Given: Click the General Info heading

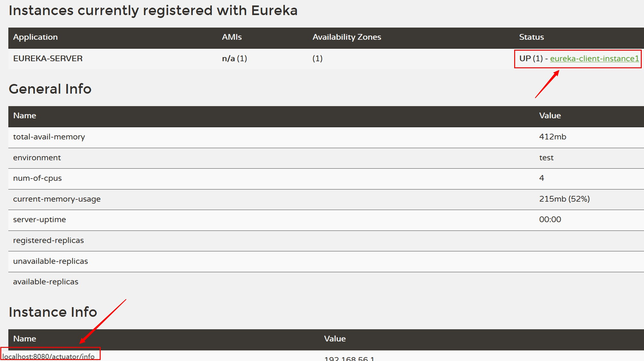Looking at the screenshot, I should pos(50,89).
